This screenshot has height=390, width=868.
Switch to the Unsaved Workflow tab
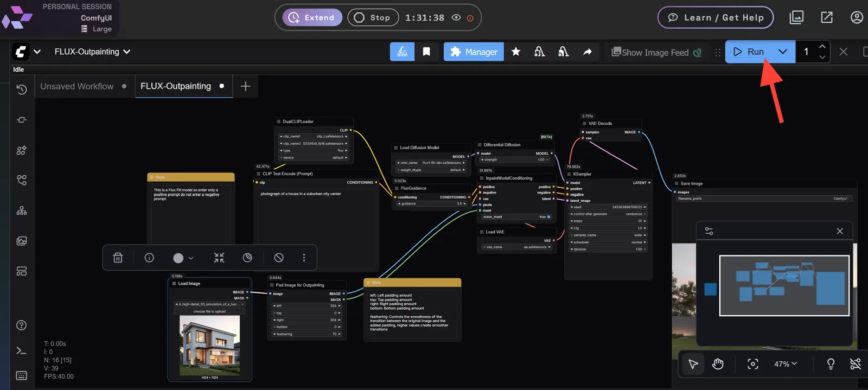pyautogui.click(x=77, y=86)
